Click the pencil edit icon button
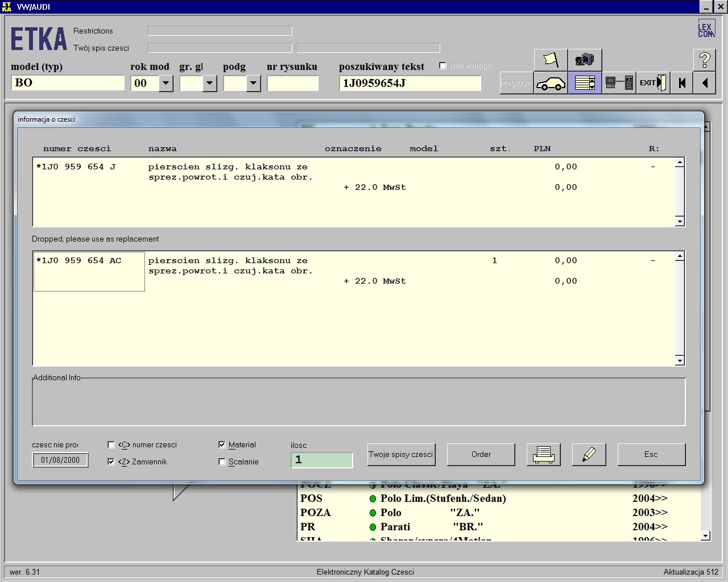728x582 pixels. coord(589,455)
